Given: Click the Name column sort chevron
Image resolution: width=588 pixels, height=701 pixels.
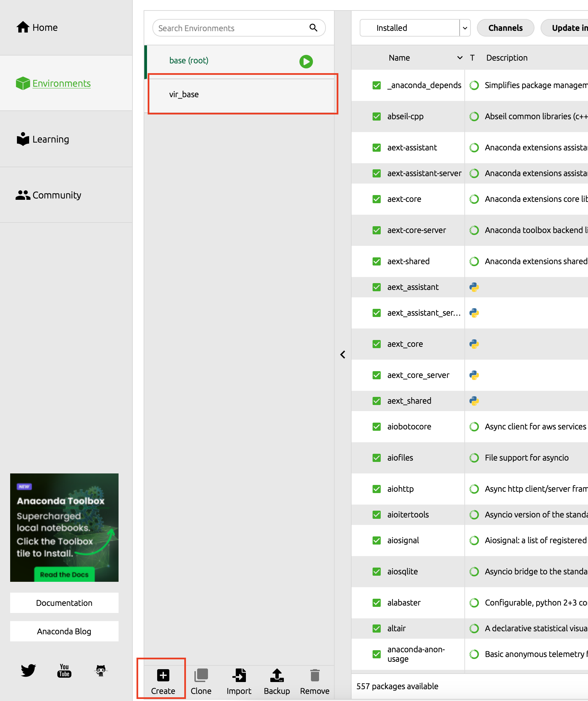Looking at the screenshot, I should (460, 58).
